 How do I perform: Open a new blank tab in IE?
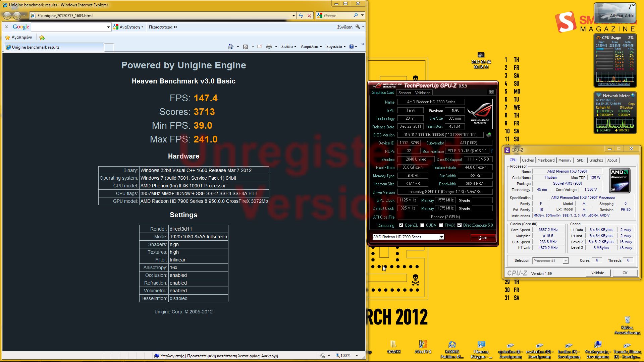109,47
